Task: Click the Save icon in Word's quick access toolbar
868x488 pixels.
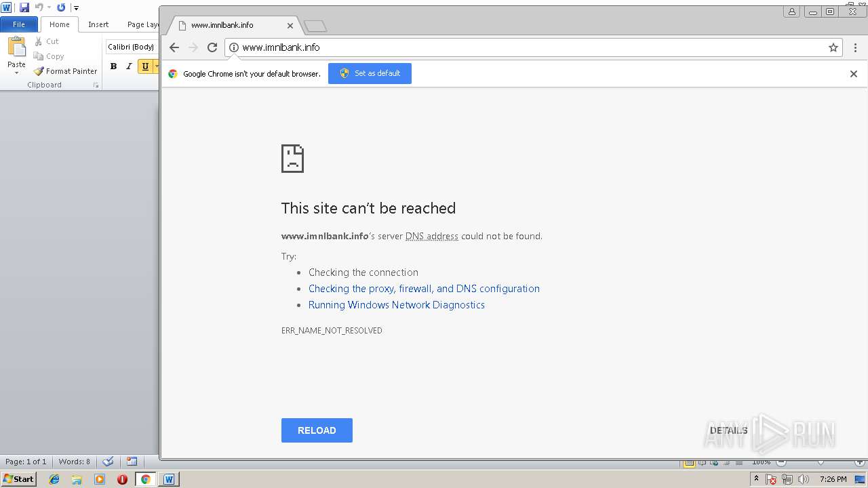Action: 24,7
